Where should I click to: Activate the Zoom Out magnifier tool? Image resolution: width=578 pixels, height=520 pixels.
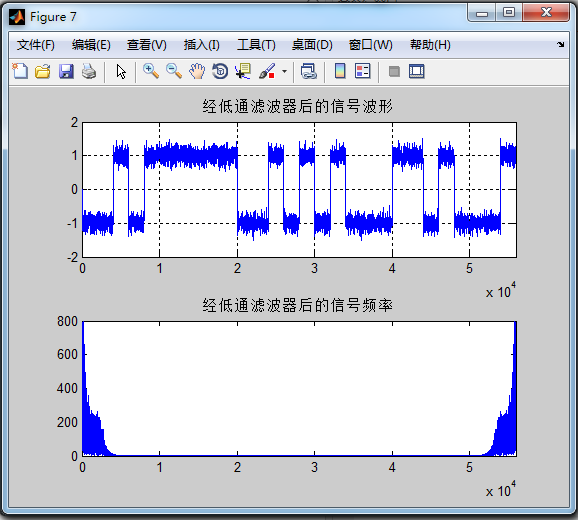(174, 71)
